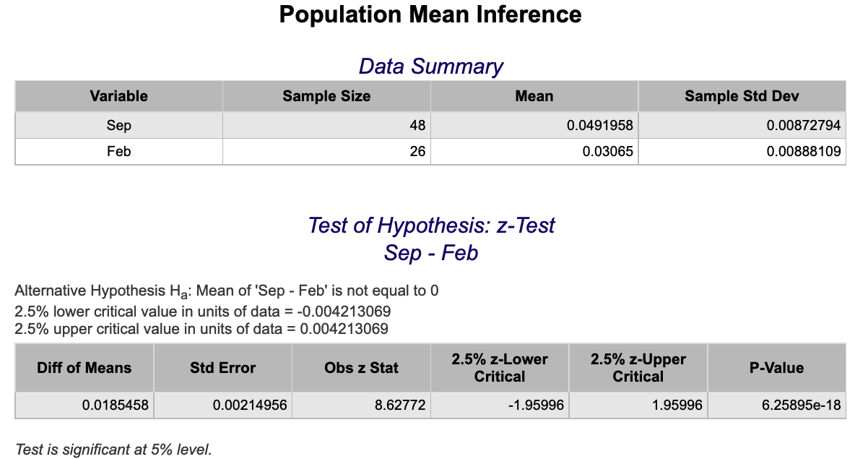This screenshot has height=459, width=868.
Task: Click the Sep sample size value 48
Action: [x=417, y=125]
